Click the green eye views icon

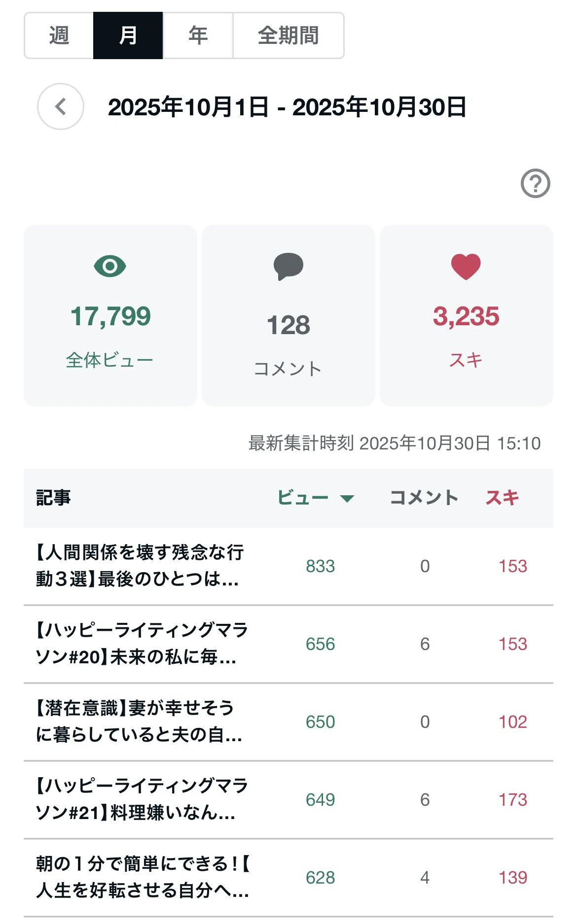(x=110, y=266)
